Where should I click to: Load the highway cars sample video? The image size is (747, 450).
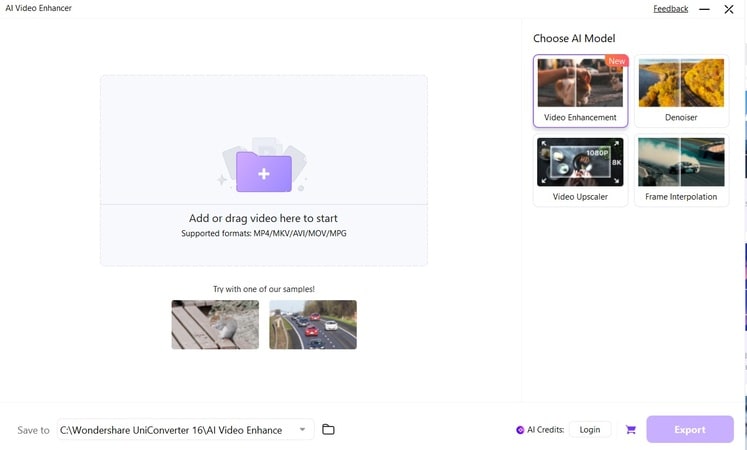[x=313, y=324]
